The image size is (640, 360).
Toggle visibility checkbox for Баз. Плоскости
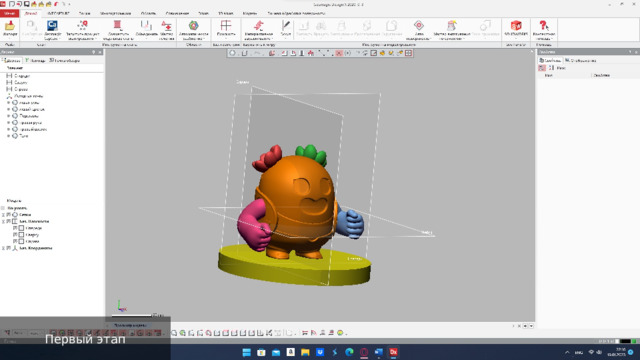[9, 221]
